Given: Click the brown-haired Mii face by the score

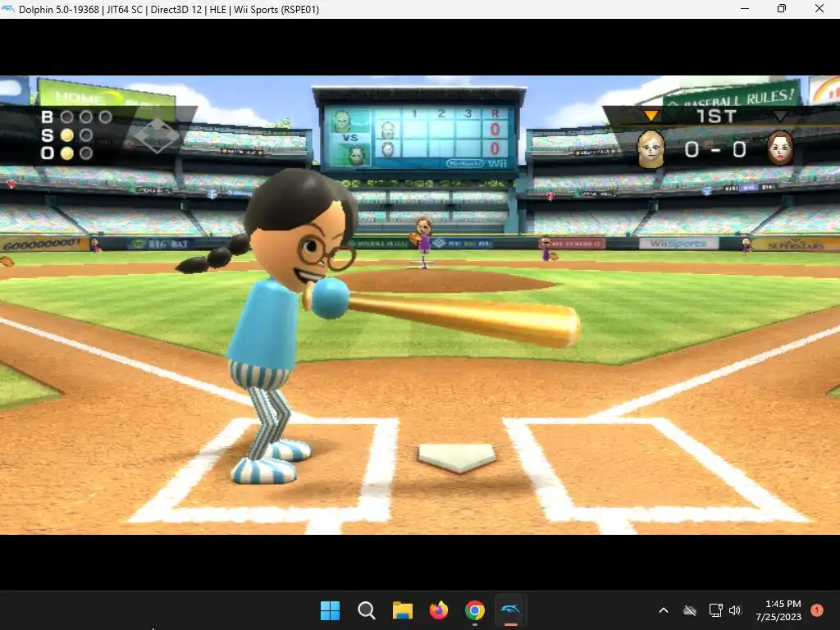Looking at the screenshot, I should tap(780, 148).
